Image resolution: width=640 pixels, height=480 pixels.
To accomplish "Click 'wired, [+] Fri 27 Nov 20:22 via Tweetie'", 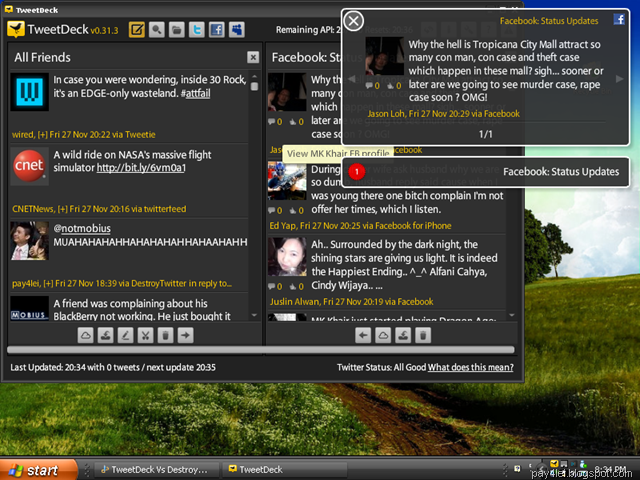I will click(84, 135).
